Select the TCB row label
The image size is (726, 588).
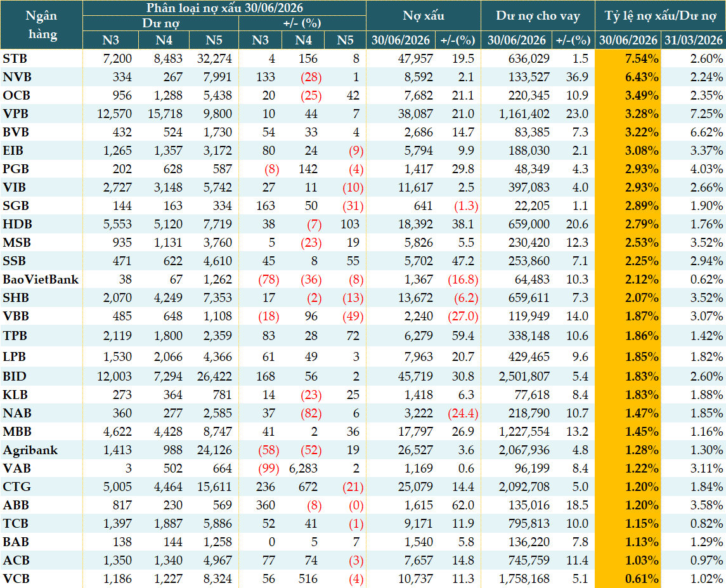[16, 523]
